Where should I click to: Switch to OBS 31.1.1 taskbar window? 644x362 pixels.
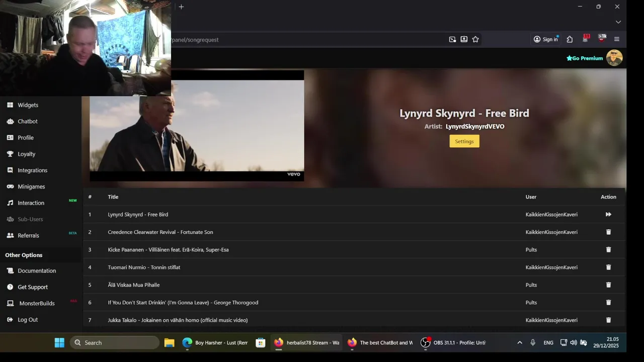click(x=453, y=342)
